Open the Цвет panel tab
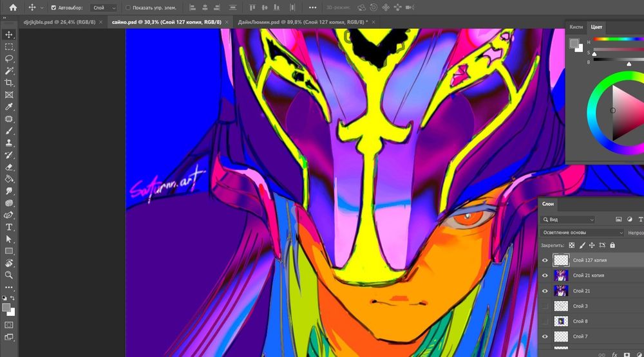The image size is (644, 357). [x=596, y=27]
